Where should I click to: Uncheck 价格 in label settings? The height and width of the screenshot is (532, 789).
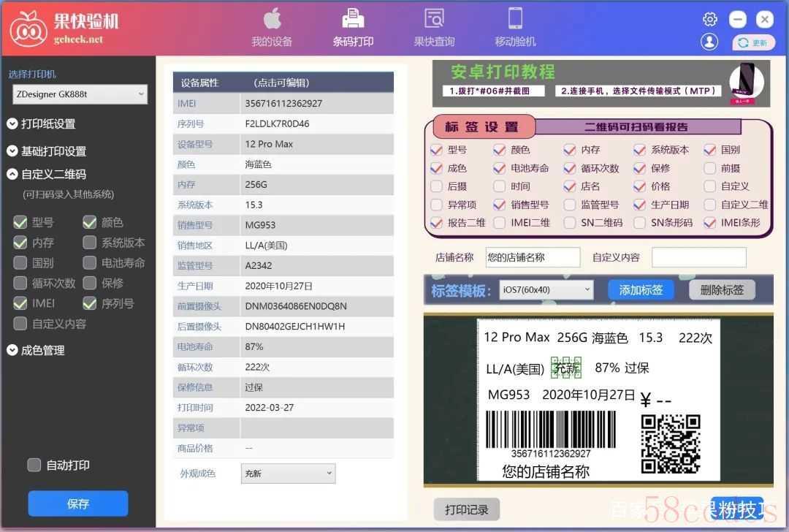639,186
